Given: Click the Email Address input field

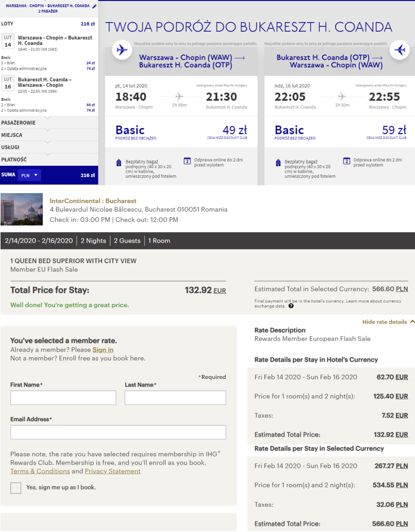Looking at the screenshot, I should pos(118,433).
